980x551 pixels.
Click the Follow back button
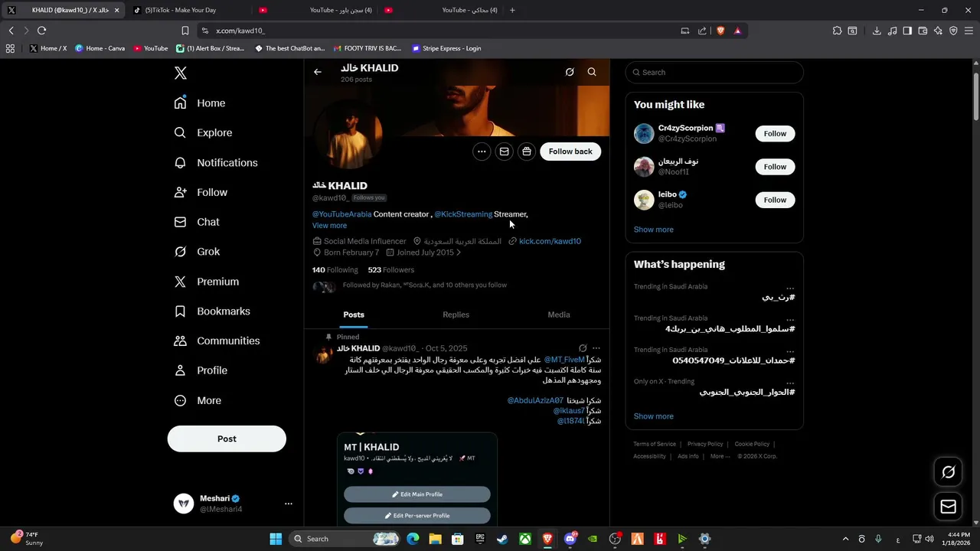(x=570, y=152)
